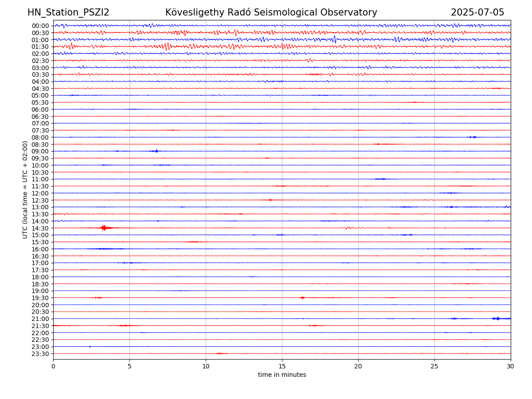Click the vertical UTC local time axis label

(x=25, y=190)
